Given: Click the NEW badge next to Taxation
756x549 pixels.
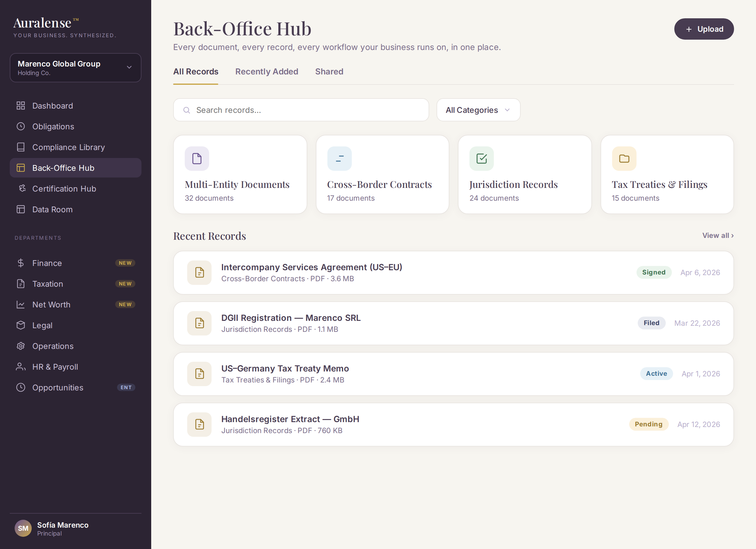Looking at the screenshot, I should pyautogui.click(x=125, y=284).
